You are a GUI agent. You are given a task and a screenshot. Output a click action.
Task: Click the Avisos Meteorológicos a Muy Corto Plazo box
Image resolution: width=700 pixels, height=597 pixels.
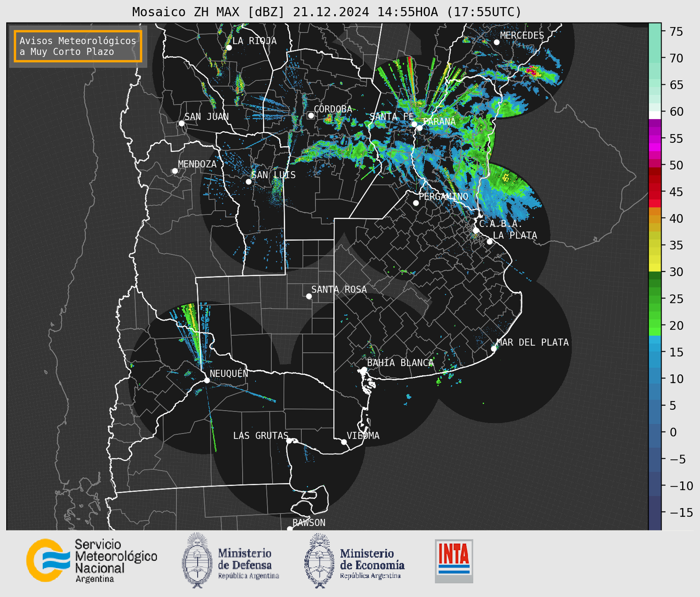[78, 46]
